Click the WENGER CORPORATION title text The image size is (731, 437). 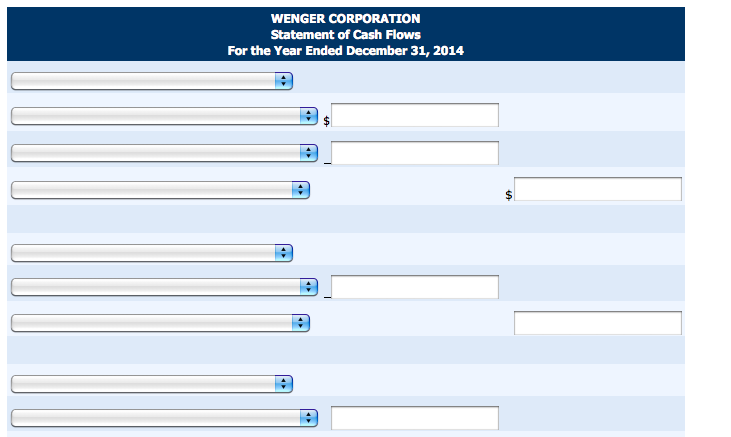click(345, 19)
